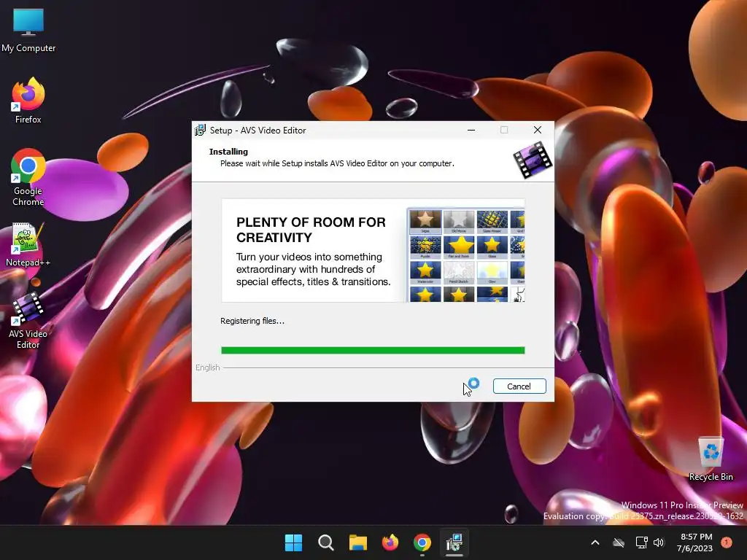Open File Explorer from the taskbar
This screenshot has width=747, height=560.
tap(357, 542)
